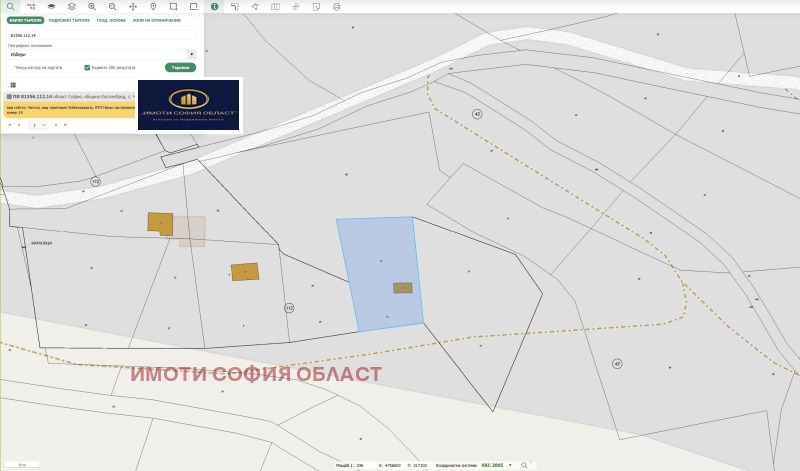Click the green Търсене search button
The image size is (800, 471).
tap(181, 67)
